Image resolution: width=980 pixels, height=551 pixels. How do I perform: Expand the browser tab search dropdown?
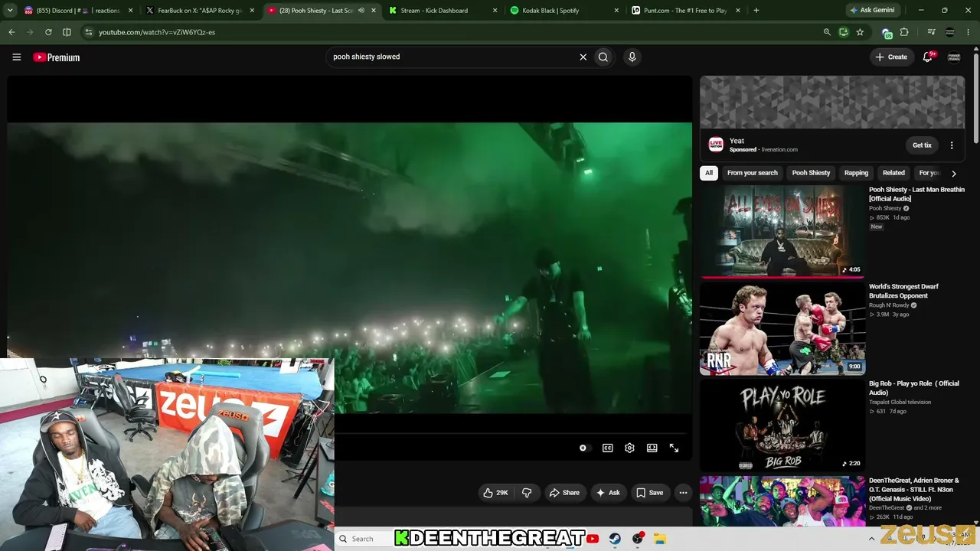(11, 11)
